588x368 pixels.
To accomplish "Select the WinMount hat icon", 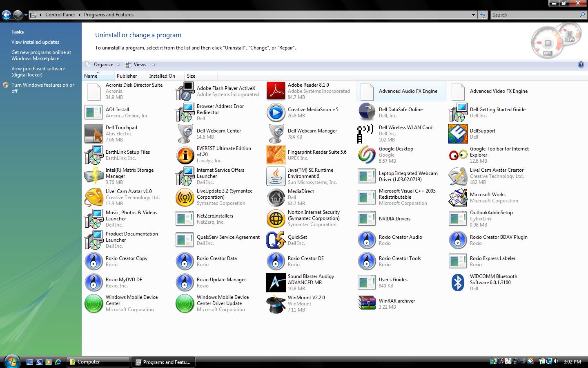I will 276,304.
